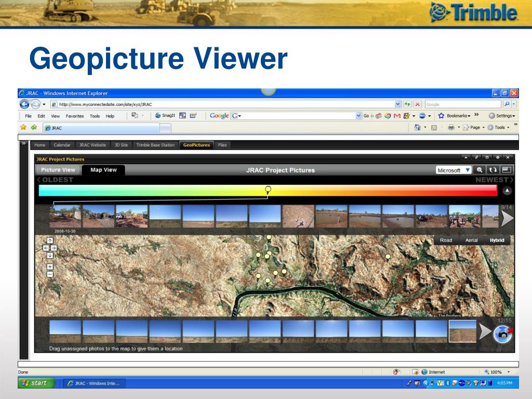Open the Trimble Base Station tab
Viewport: 532px width, 399px height.
pyautogui.click(x=155, y=145)
